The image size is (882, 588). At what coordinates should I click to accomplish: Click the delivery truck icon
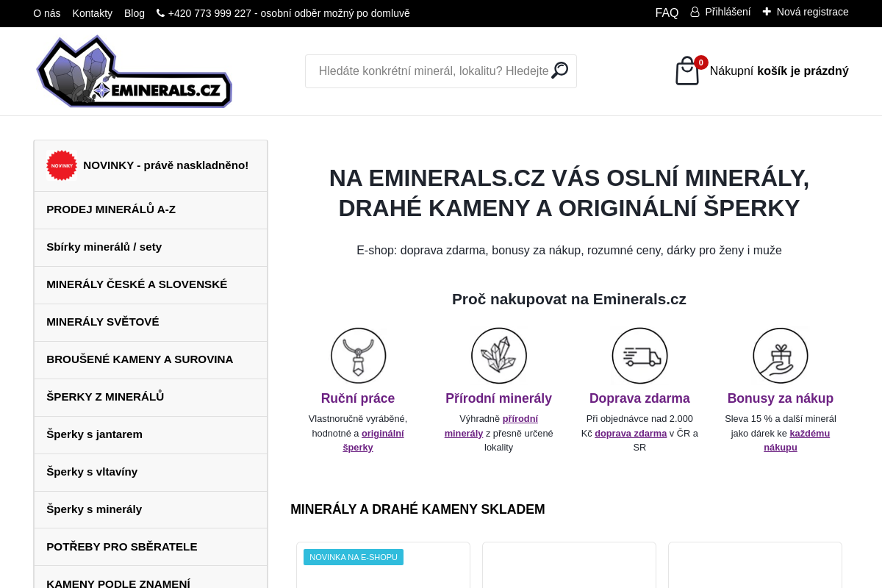point(640,356)
